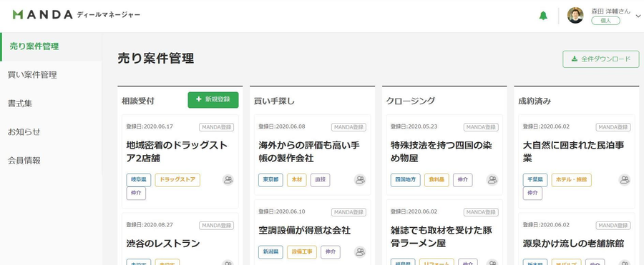Click the 成約済み column header
This screenshot has width=644, height=265.
(535, 101)
